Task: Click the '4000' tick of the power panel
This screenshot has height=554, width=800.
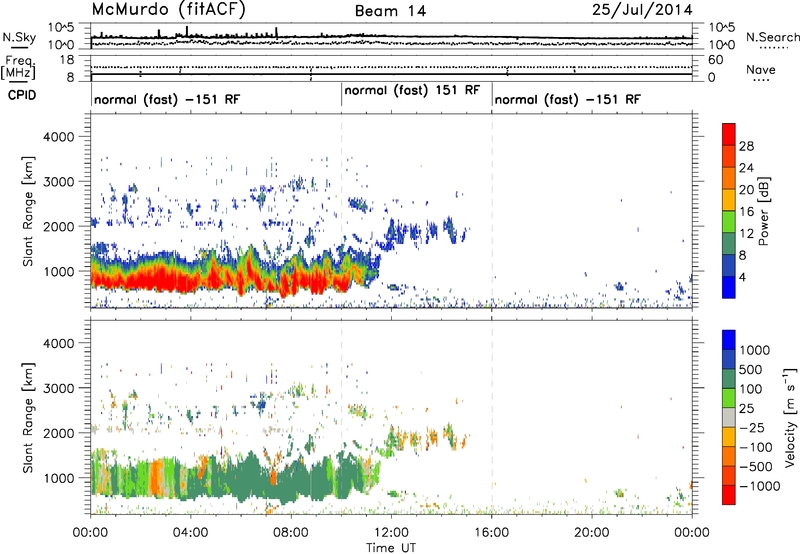Action: pyautogui.click(x=58, y=137)
